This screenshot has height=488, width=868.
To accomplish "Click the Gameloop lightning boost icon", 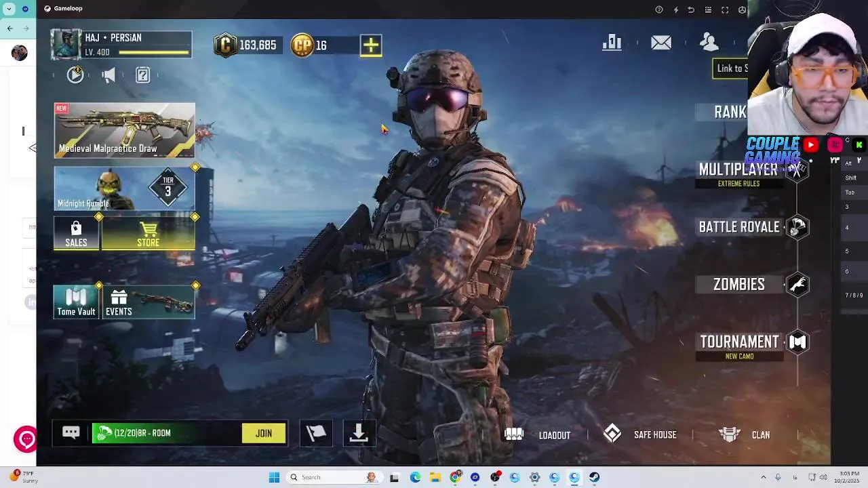I will (x=675, y=9).
